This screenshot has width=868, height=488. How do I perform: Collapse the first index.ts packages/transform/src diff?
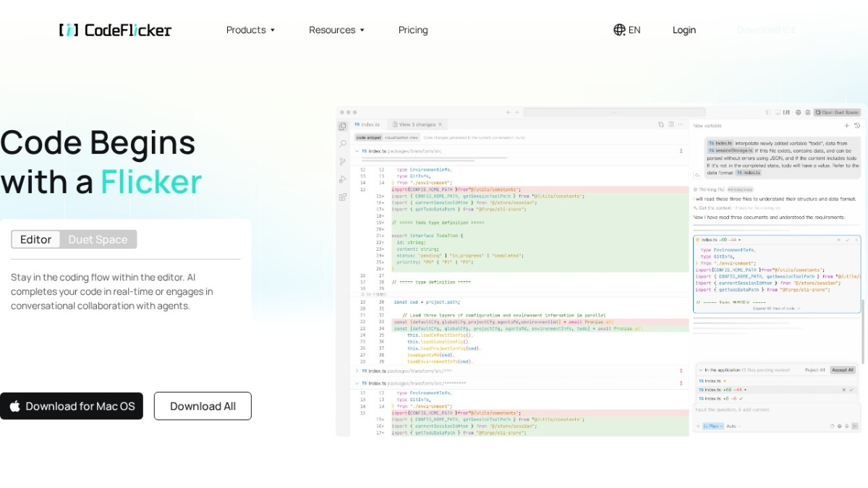coord(357,151)
